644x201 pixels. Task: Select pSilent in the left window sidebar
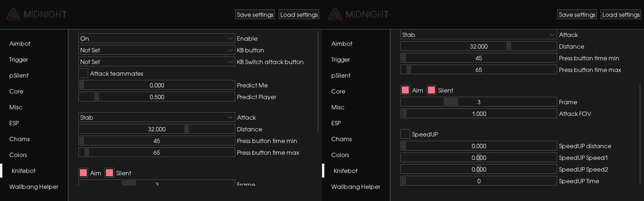tap(19, 76)
